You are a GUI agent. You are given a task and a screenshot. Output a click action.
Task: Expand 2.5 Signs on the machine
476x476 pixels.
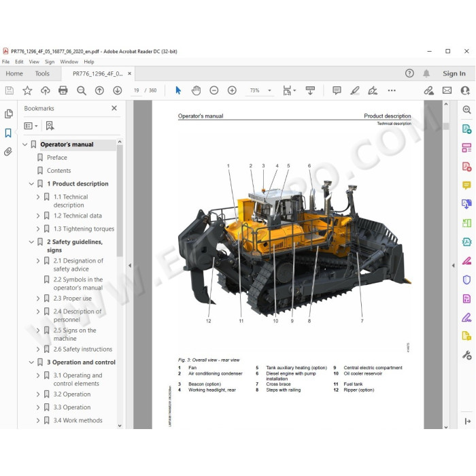(x=38, y=330)
